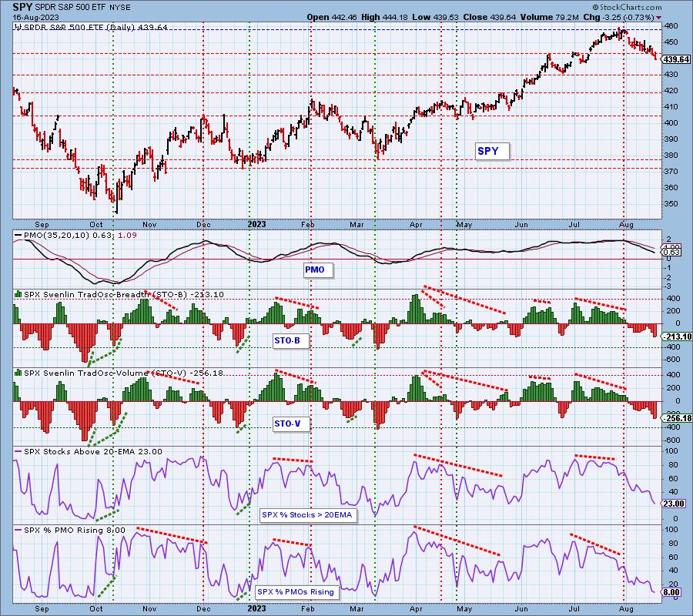
Task: Click the 8.00 value tag on right axis
Action: pyautogui.click(x=671, y=592)
